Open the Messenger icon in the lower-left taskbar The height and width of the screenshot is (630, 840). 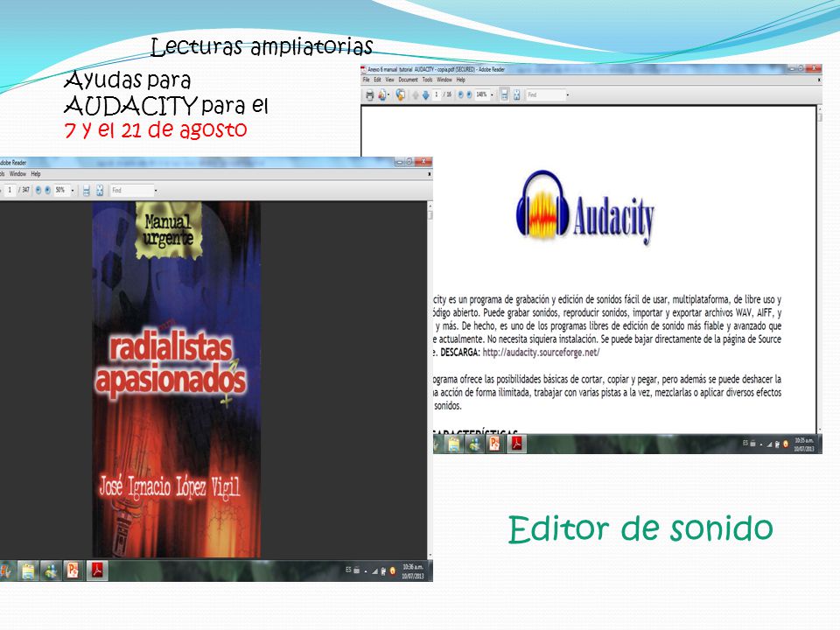tap(51, 571)
